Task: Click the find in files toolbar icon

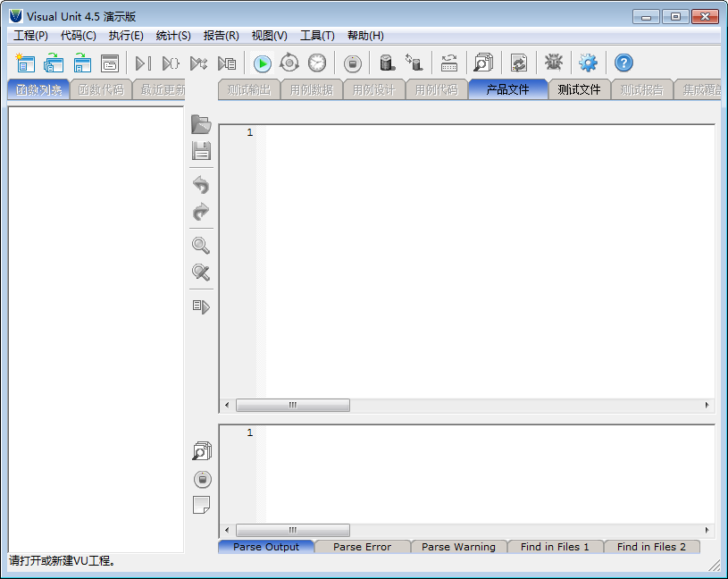Action: pos(483,63)
